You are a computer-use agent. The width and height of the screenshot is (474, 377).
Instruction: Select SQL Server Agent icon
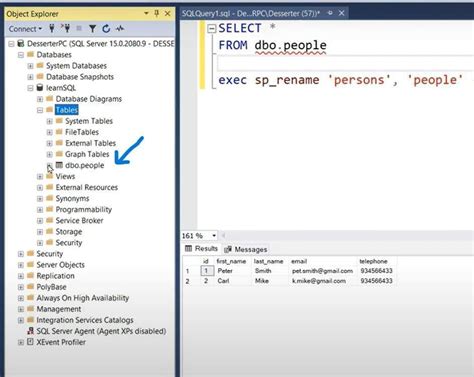(x=30, y=331)
